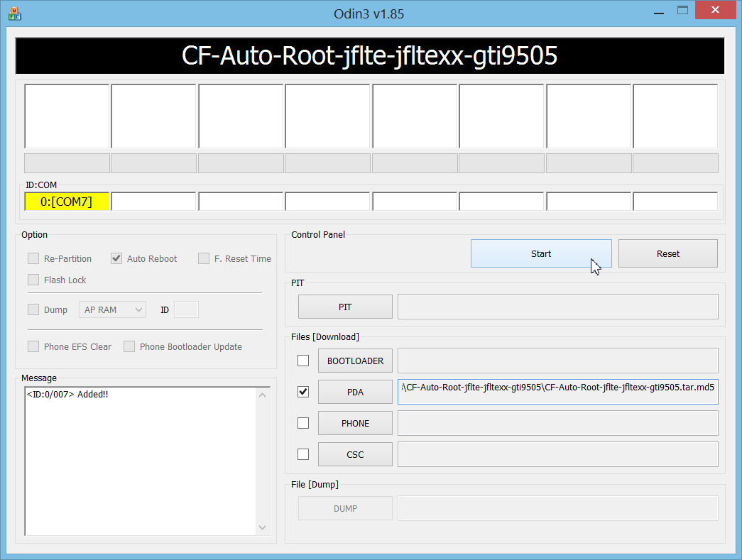The image size is (742, 560).
Task: Click the Reset button
Action: click(x=667, y=253)
